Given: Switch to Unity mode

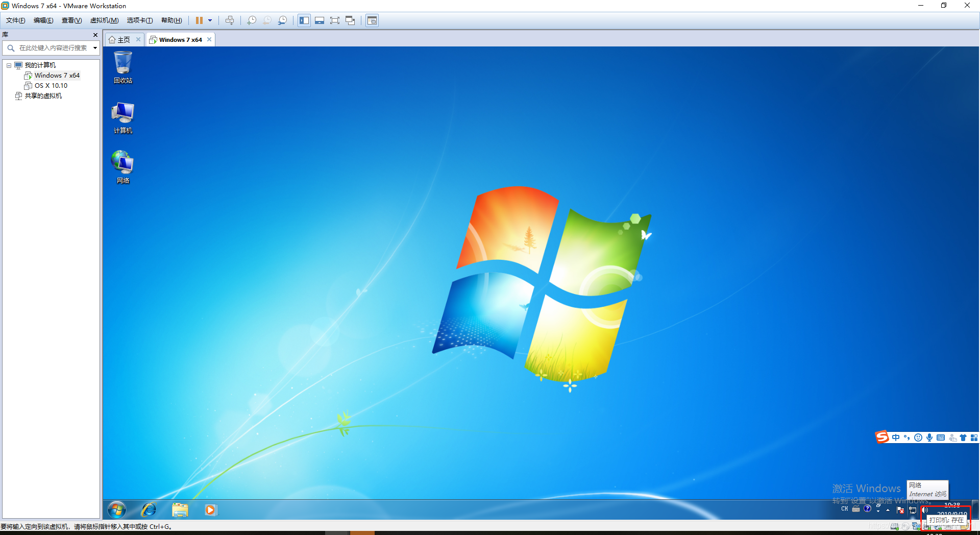Looking at the screenshot, I should (x=350, y=20).
